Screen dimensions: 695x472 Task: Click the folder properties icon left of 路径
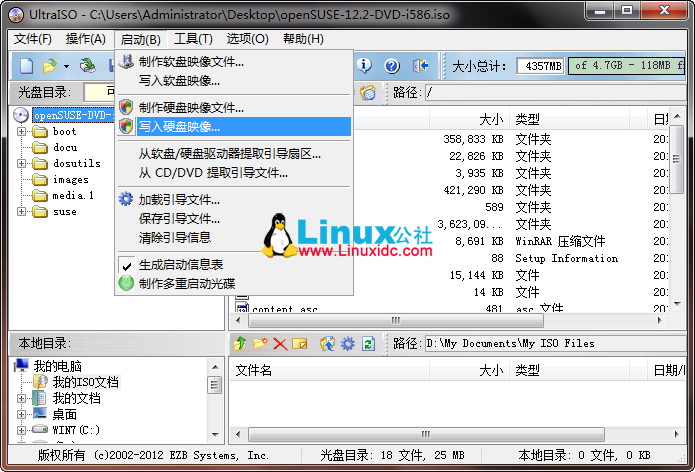pyautogui.click(x=368, y=93)
